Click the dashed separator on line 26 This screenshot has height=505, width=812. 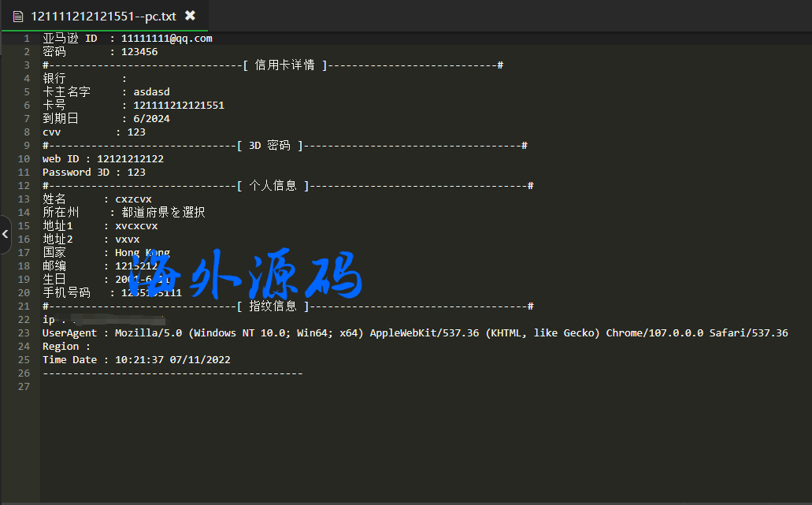click(x=172, y=373)
